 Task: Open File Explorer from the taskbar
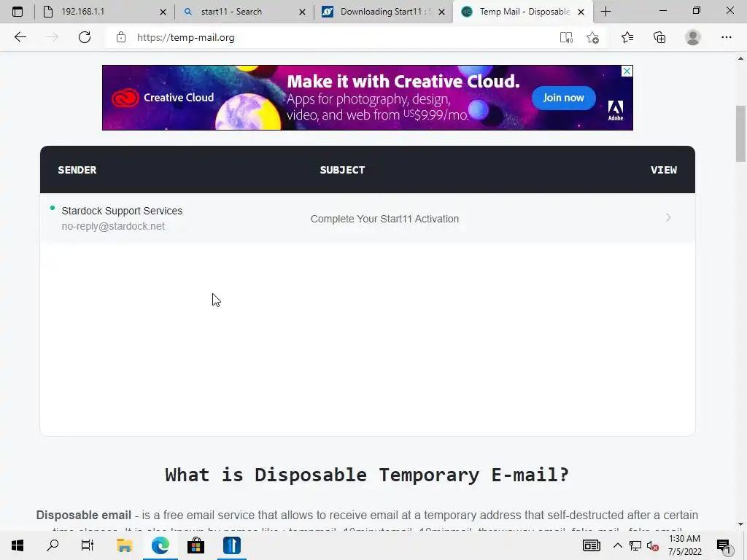124,545
